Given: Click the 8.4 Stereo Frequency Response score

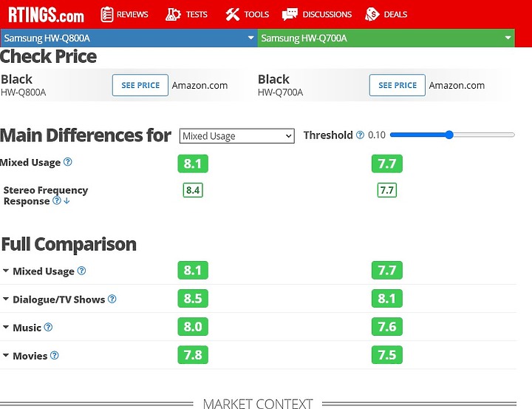Looking at the screenshot, I should tap(193, 190).
